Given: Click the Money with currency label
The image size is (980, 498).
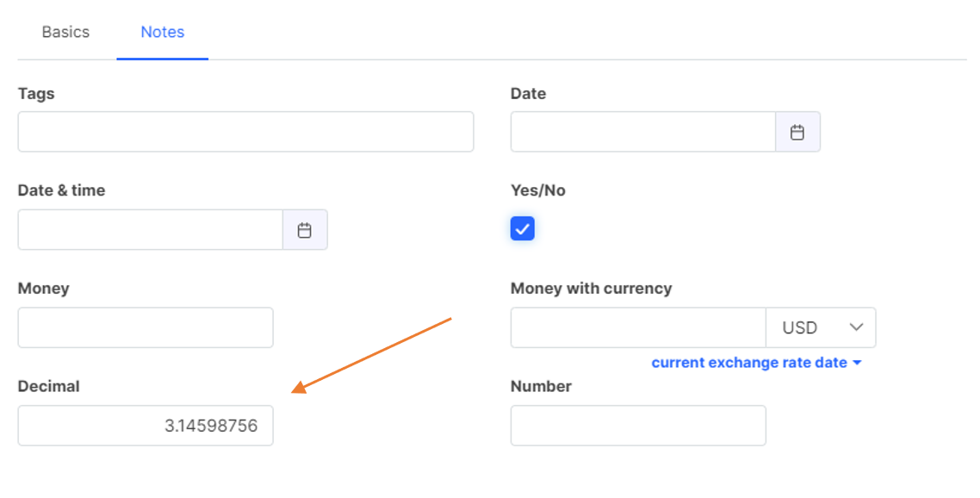Looking at the screenshot, I should [591, 288].
